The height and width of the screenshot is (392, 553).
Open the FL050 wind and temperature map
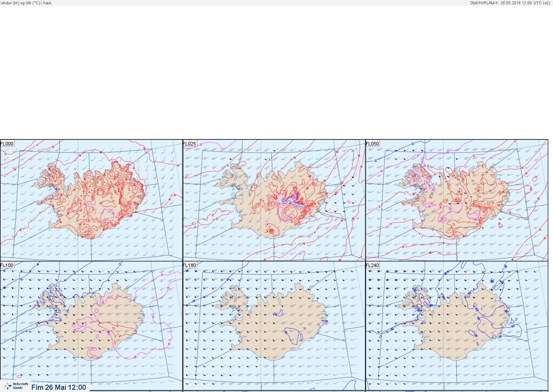(457, 200)
